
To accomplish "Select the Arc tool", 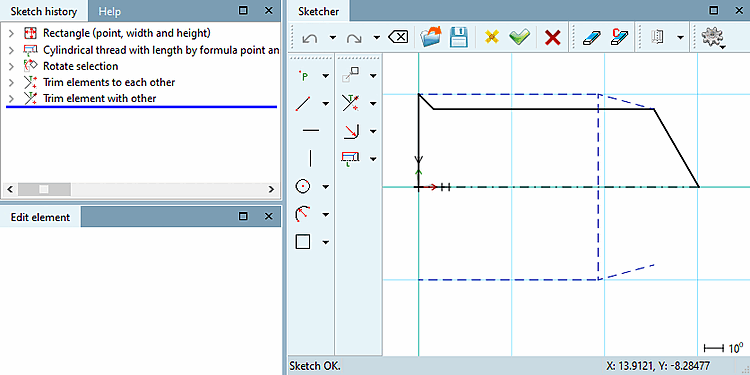I will [x=303, y=214].
